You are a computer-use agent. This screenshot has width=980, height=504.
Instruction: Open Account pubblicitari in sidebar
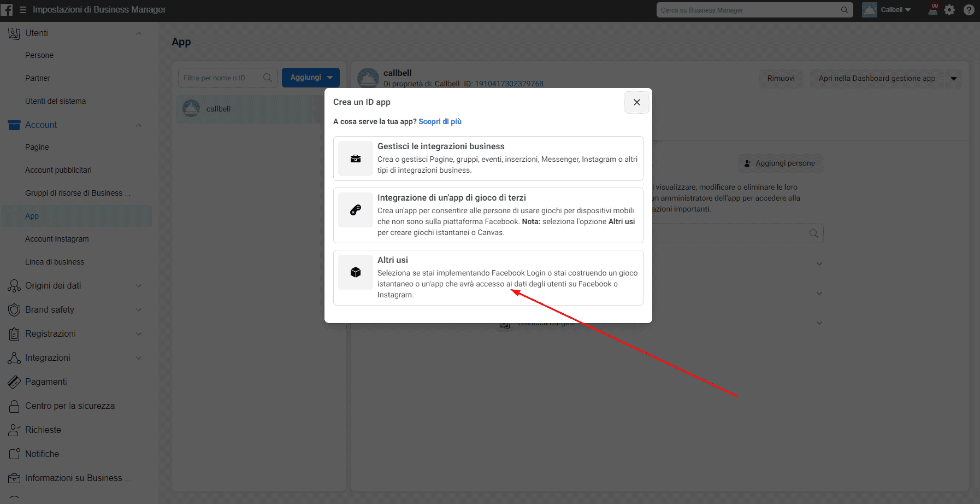(x=58, y=170)
